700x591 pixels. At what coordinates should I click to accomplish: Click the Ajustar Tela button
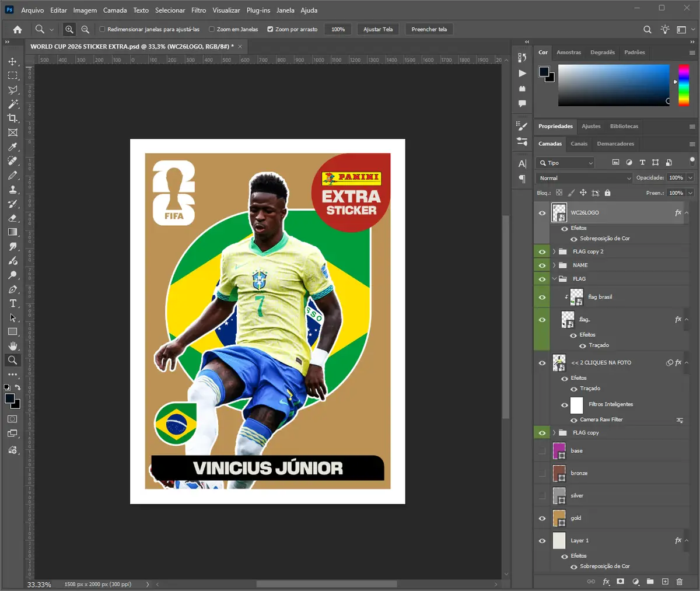(x=378, y=29)
